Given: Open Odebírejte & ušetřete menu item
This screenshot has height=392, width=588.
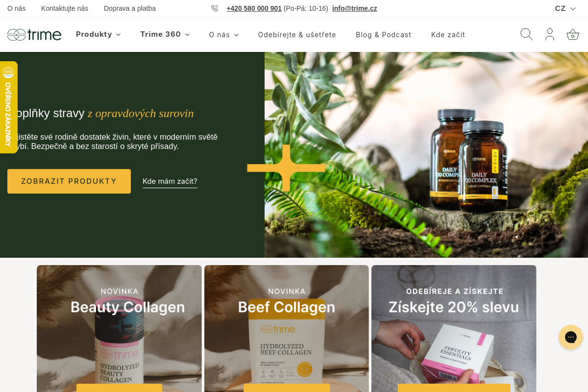Looking at the screenshot, I should (297, 35).
